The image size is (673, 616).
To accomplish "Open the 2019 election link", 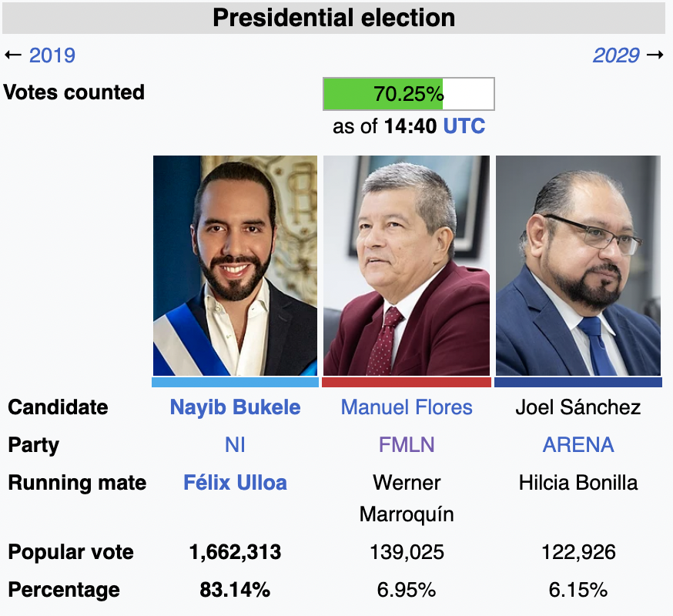I will click(52, 55).
